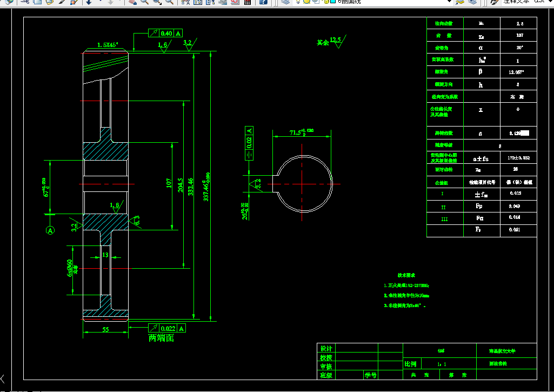Select the 0.049 tolerance value cell
The image size is (554, 392).
518,206
